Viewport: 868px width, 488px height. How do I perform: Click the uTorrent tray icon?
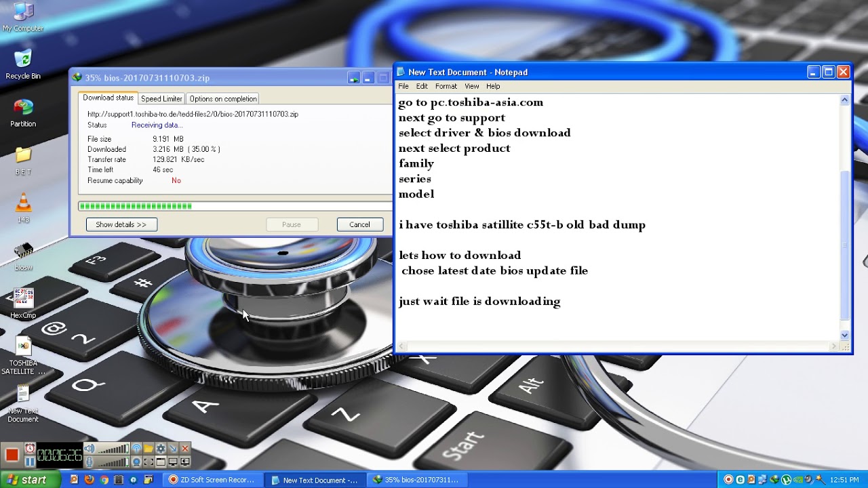coord(787,479)
